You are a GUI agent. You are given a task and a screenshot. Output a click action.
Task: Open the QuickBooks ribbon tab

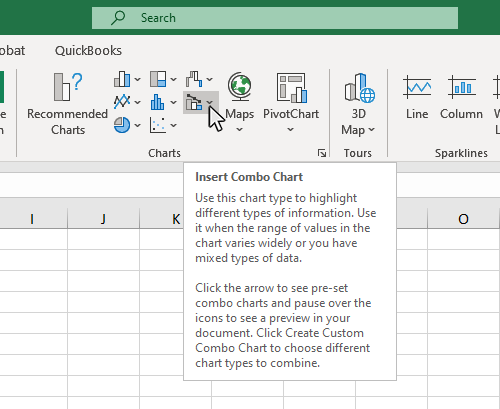[x=88, y=51]
